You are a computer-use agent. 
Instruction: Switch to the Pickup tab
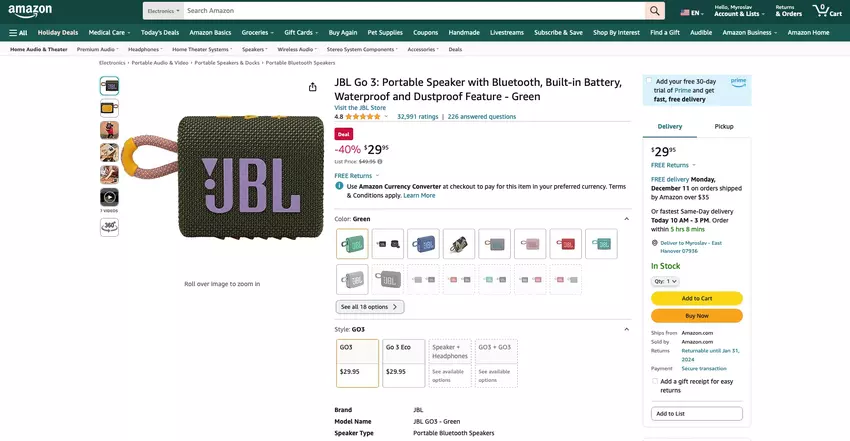(724, 127)
